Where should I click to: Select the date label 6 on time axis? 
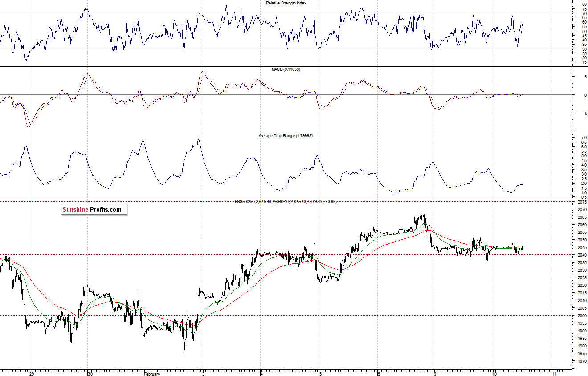[378, 373]
